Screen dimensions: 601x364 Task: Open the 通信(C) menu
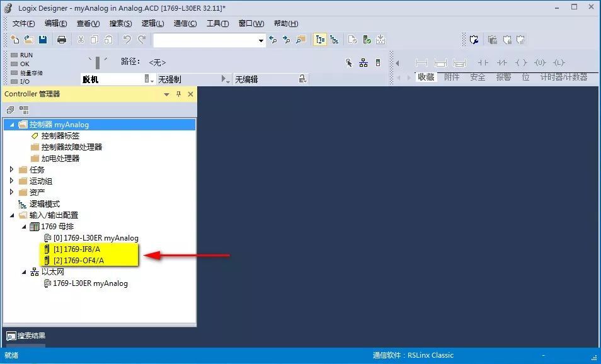pyautogui.click(x=185, y=23)
